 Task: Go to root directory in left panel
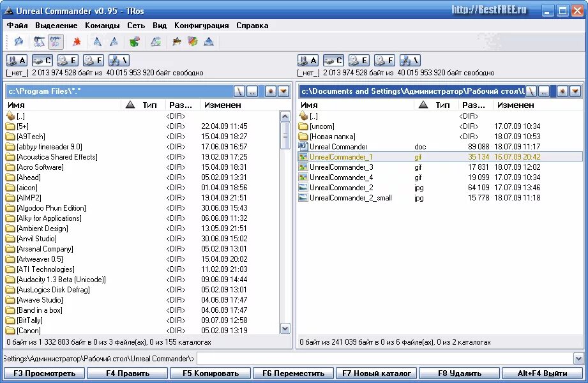pyautogui.click(x=239, y=91)
